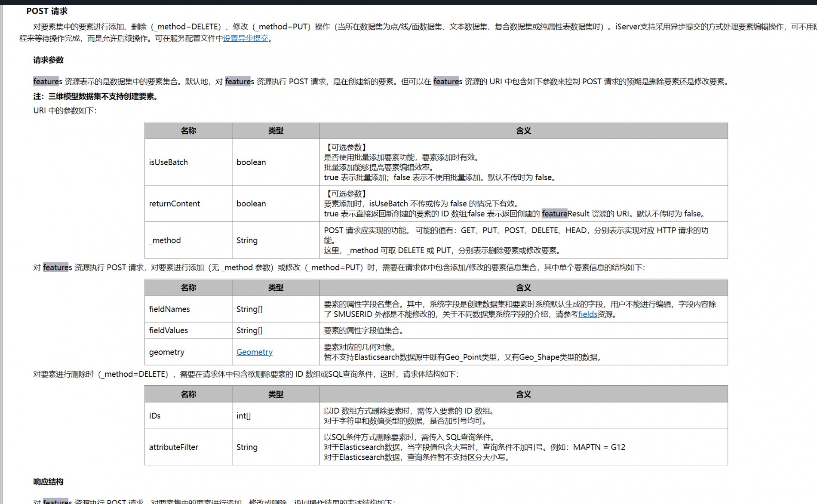Viewport: 817px width, 504px height.
Task: Click the 响应结构 section heading
Action: [48, 482]
